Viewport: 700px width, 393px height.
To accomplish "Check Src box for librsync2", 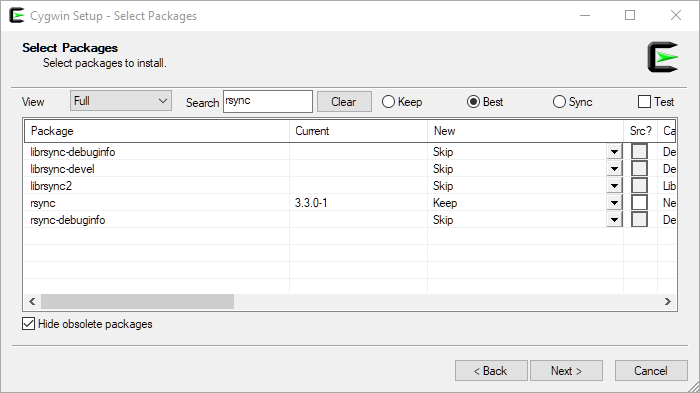I will pos(639,185).
